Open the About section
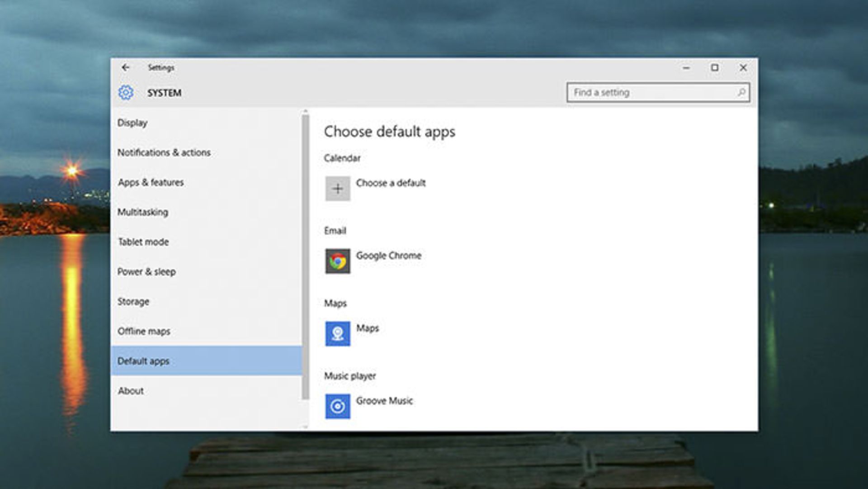This screenshot has width=868, height=489. [206, 390]
